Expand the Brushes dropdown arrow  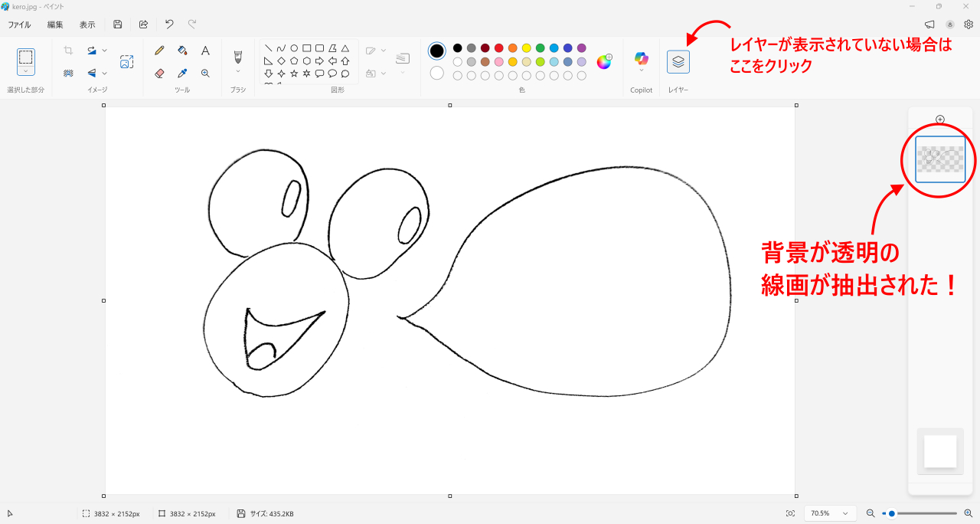(238, 72)
